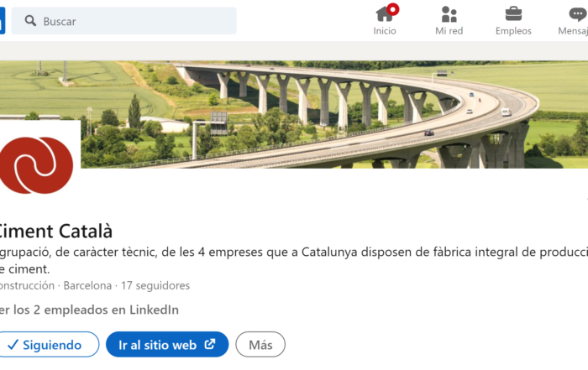Open the Mensajes chat bubble icon
This screenshot has width=588, height=370.
[x=578, y=14]
